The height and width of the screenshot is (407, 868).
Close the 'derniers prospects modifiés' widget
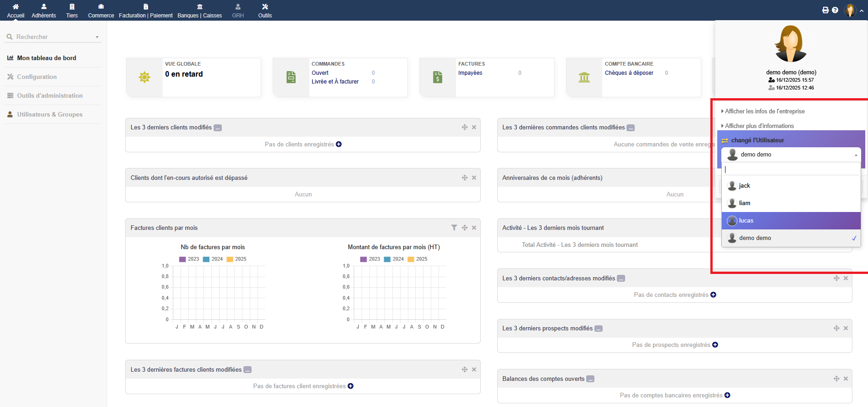pos(846,328)
